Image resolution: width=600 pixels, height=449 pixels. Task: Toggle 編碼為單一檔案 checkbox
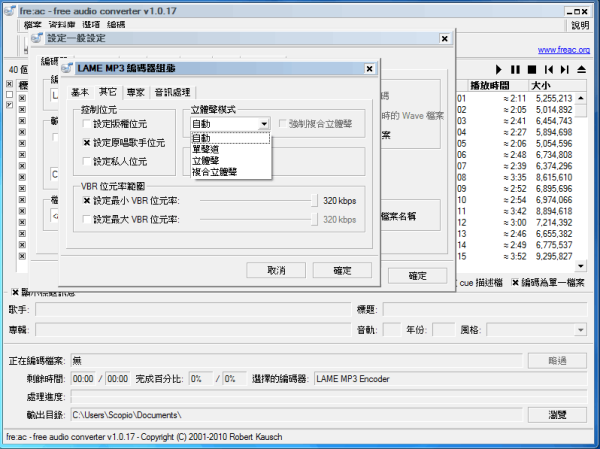(x=515, y=282)
